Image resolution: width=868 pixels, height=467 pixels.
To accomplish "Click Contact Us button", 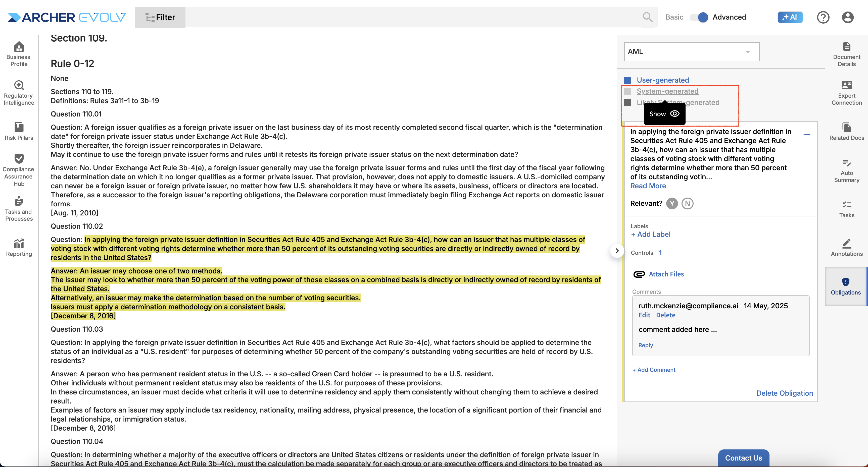I will pyautogui.click(x=743, y=458).
